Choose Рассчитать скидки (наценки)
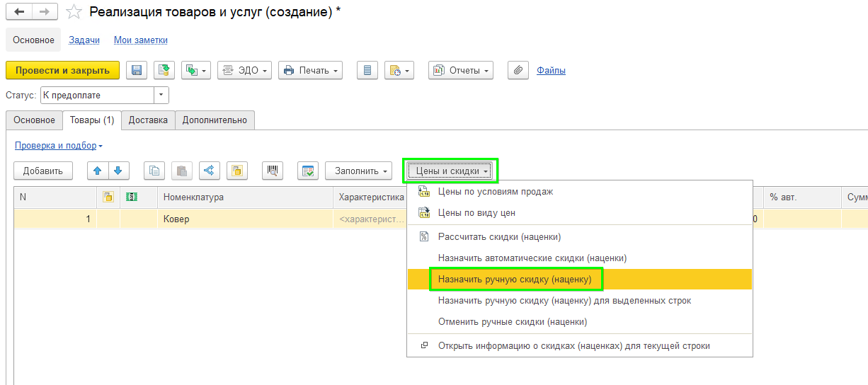 click(x=579, y=236)
